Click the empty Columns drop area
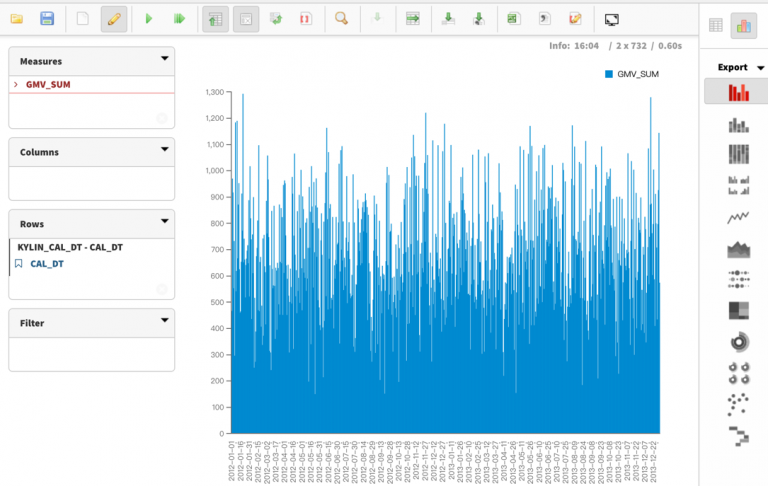Viewport: 768px width, 486px height. [x=91, y=183]
